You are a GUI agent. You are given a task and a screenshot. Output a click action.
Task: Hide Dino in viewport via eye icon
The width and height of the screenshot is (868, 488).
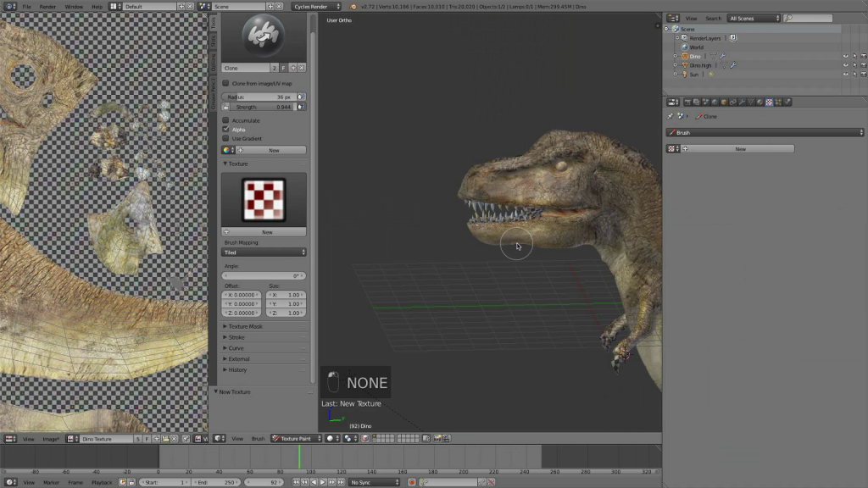click(845, 57)
